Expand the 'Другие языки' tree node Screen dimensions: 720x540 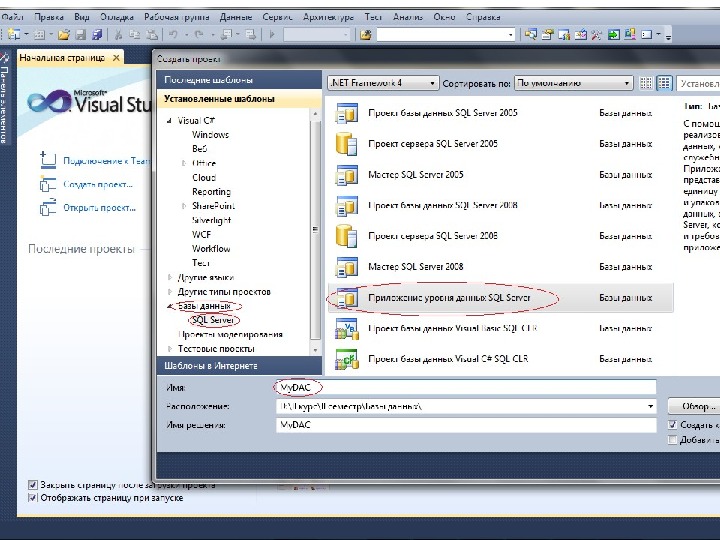(169, 277)
